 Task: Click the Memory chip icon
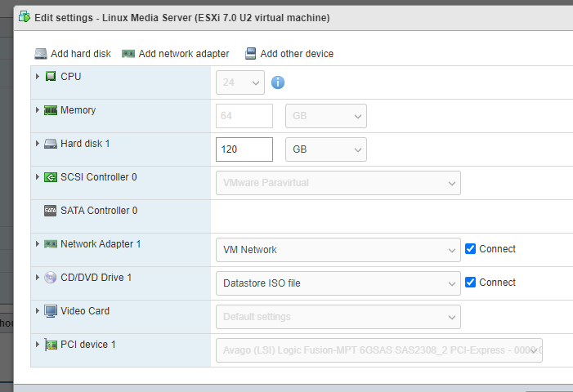click(51, 110)
